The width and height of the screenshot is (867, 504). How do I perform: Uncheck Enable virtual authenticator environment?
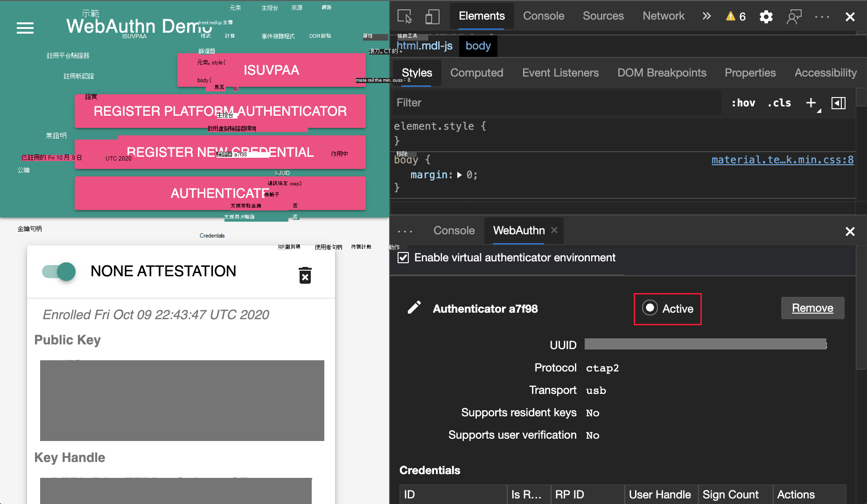coord(403,257)
